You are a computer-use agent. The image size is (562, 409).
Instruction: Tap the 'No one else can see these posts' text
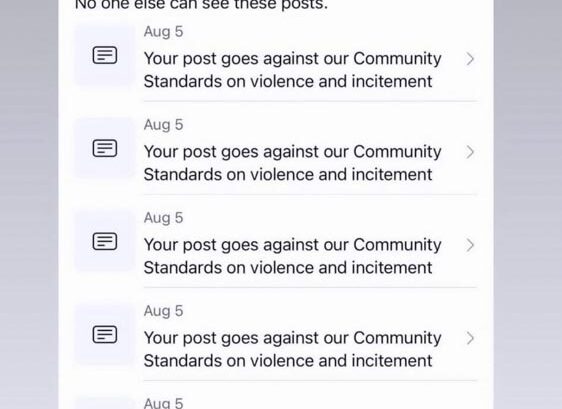(x=201, y=5)
